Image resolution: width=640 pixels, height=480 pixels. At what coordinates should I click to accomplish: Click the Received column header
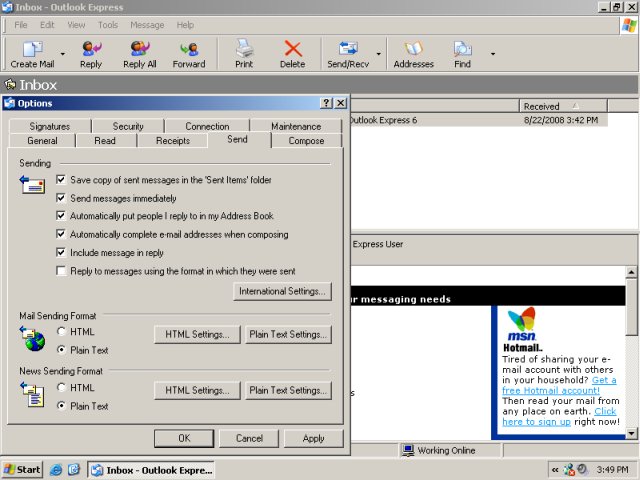coord(563,106)
